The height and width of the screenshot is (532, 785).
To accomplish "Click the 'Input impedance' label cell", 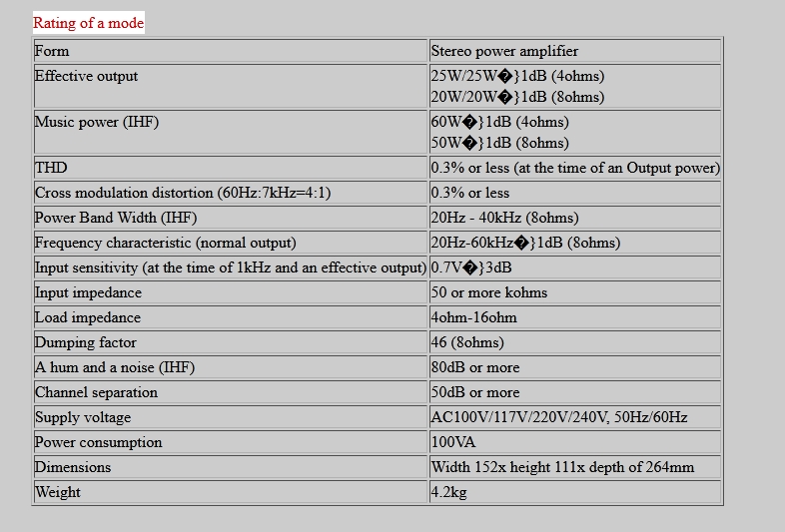I will coord(89,292).
